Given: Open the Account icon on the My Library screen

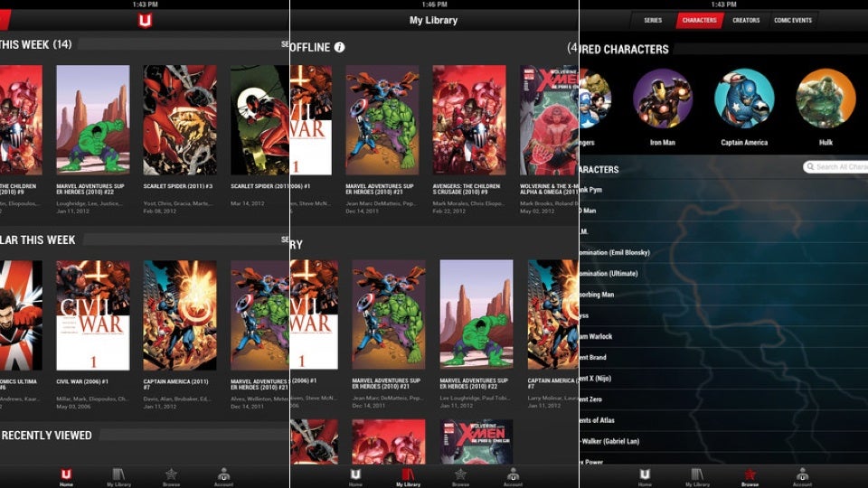Looking at the screenshot, I should tap(514, 476).
